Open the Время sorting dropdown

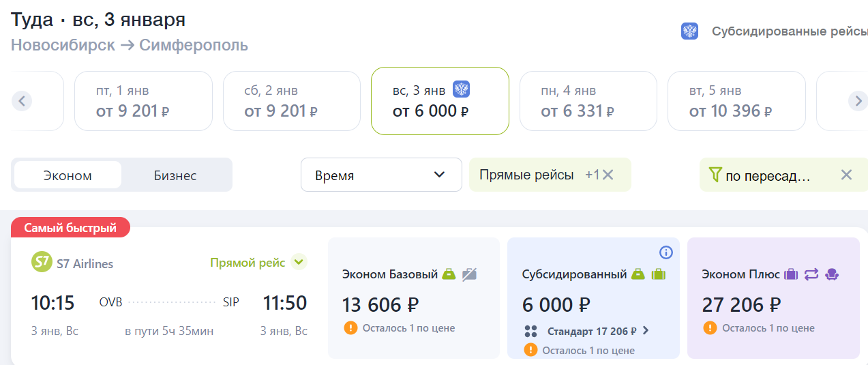tap(381, 175)
